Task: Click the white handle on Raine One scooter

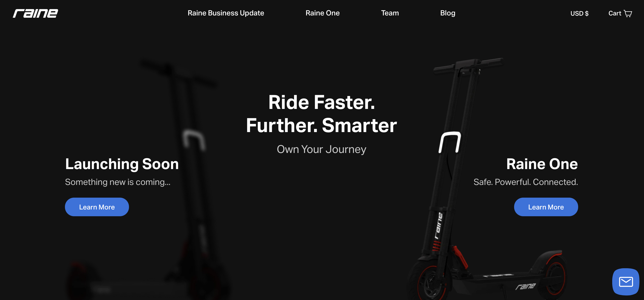Action: (450, 142)
